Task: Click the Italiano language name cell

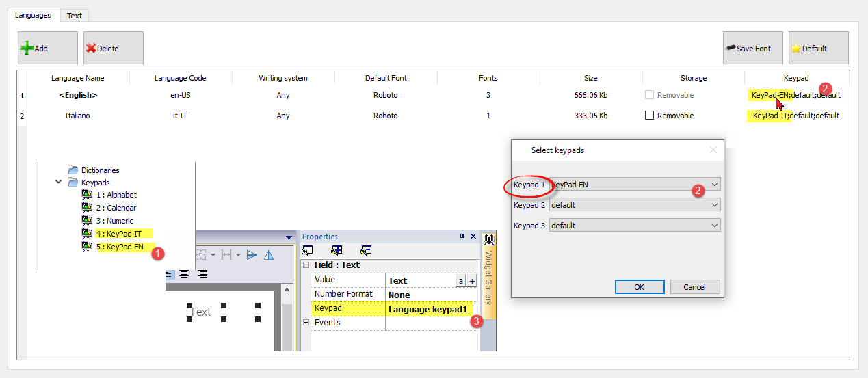Action: pos(77,116)
